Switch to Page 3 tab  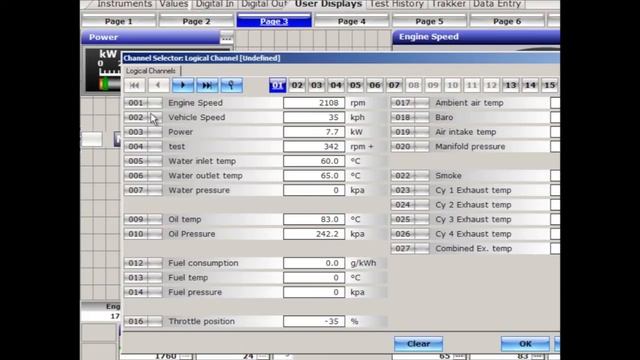click(274, 21)
